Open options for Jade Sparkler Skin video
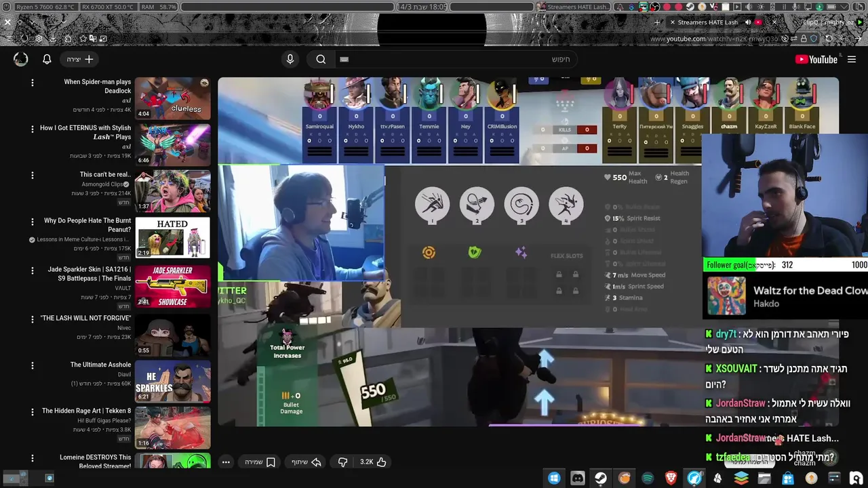The height and width of the screenshot is (488, 868). click(32, 270)
